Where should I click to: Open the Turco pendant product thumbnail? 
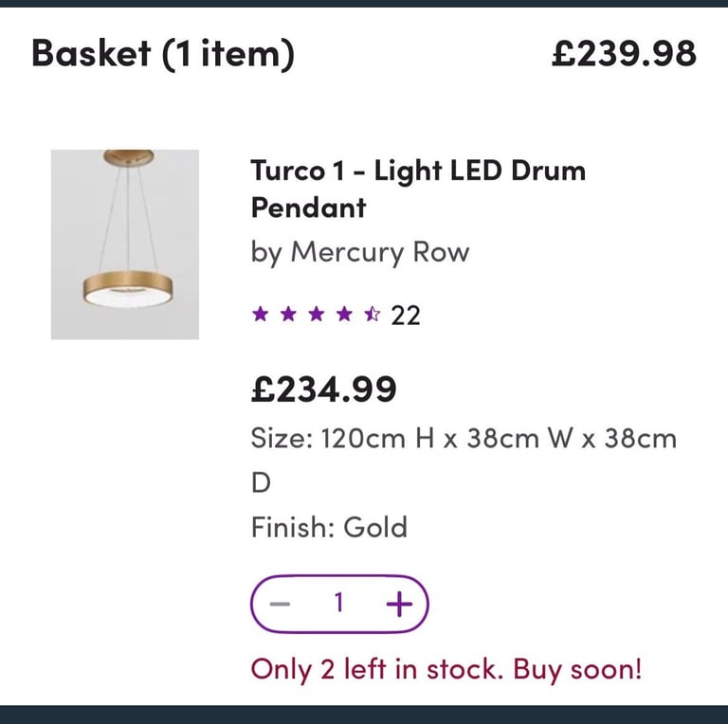[x=125, y=244]
